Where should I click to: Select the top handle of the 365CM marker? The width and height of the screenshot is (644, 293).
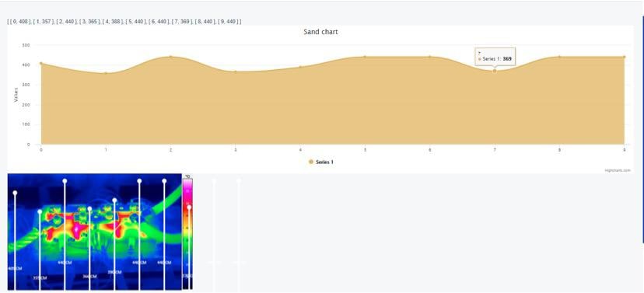click(x=89, y=209)
